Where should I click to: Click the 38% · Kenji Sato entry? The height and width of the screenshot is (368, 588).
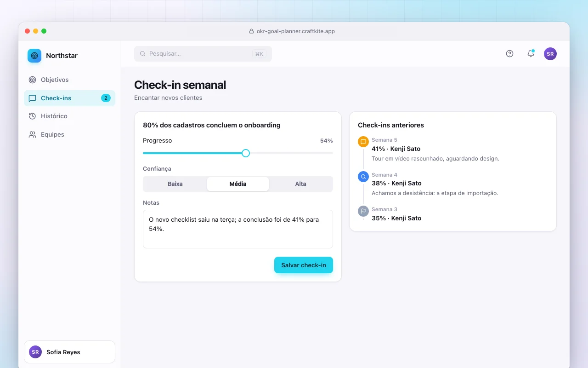click(396, 183)
